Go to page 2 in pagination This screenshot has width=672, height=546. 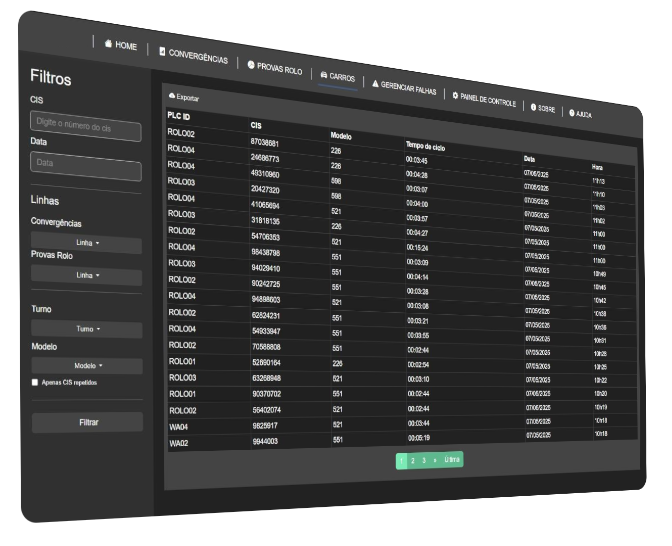coord(412,460)
